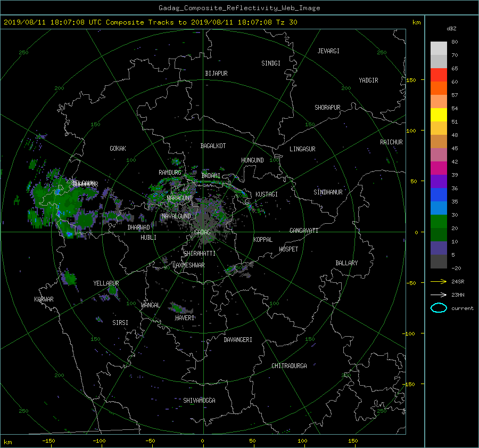Image resolution: width=479 pixels, height=448 pixels.
Task: Click the BIJAPUR city label
Action: point(216,74)
